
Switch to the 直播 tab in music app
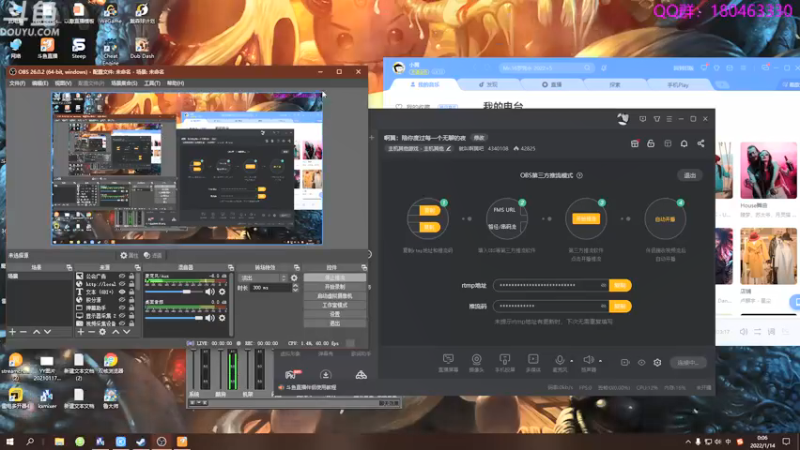click(552, 85)
